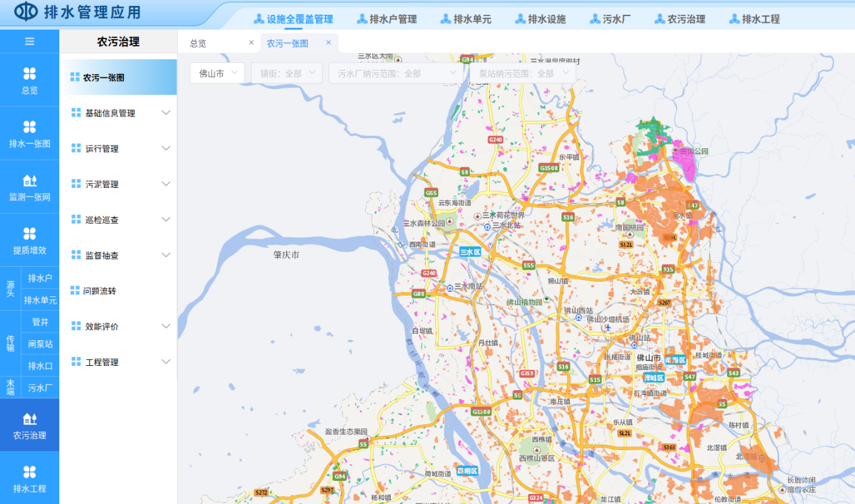Open the 镇街 filter dropdown
This screenshot has width=855, height=504.
click(x=286, y=73)
